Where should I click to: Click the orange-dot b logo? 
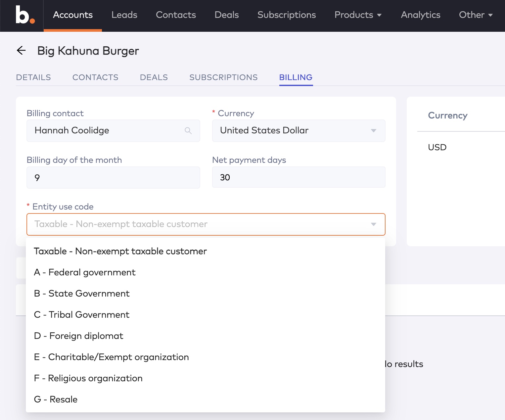(x=25, y=15)
